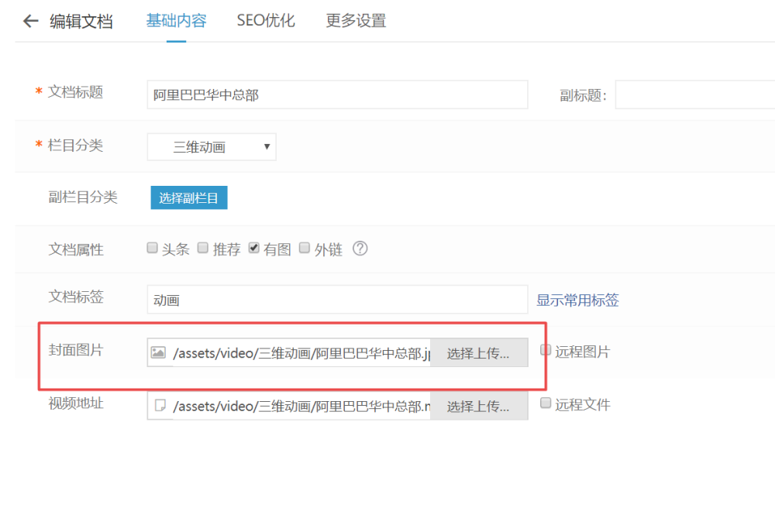The width and height of the screenshot is (775, 532).
Task: Toggle the 头条 checkbox
Action: (152, 248)
